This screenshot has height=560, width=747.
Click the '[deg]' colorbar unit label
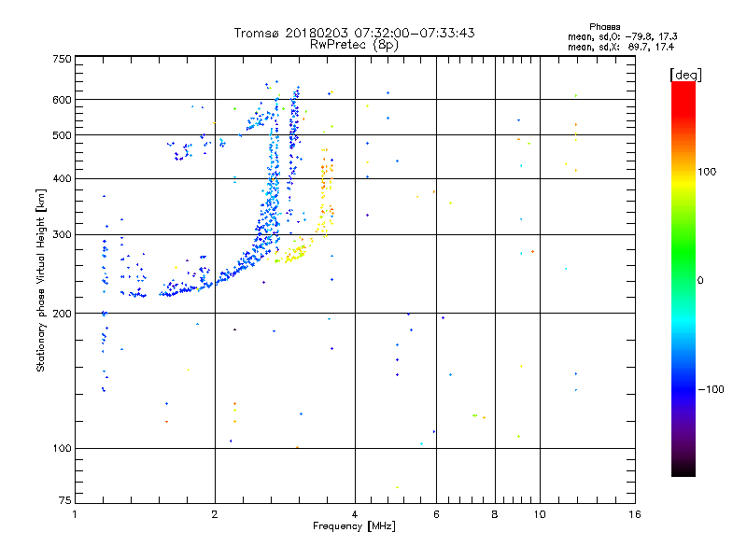pyautogui.click(x=685, y=75)
